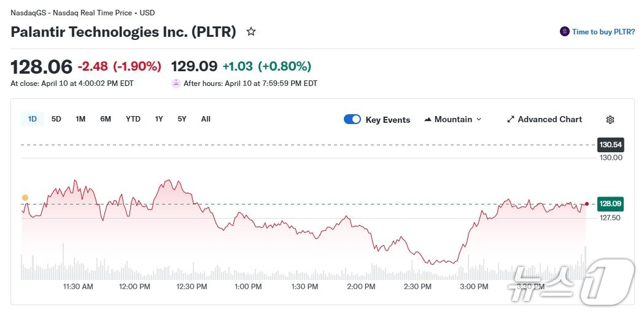Add PLTR to watchlist with star icon
Viewport: 644px width, 315px height.
[250, 32]
